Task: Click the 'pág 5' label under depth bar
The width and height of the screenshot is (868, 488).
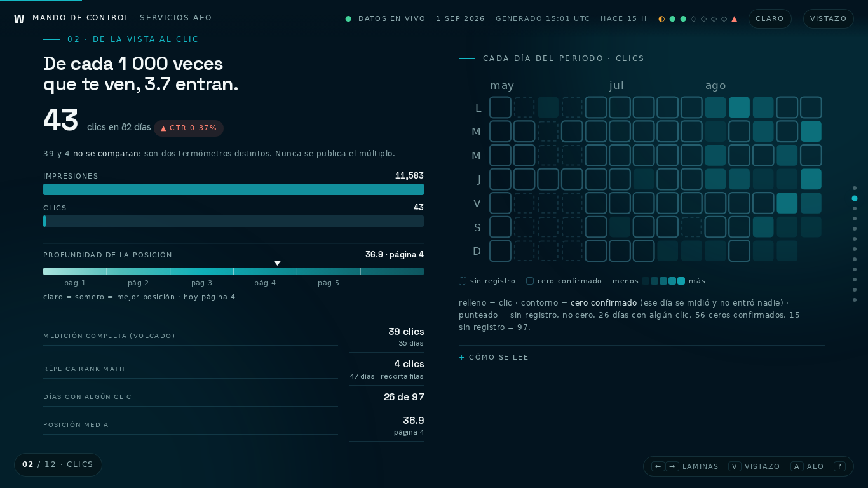Action: [329, 283]
